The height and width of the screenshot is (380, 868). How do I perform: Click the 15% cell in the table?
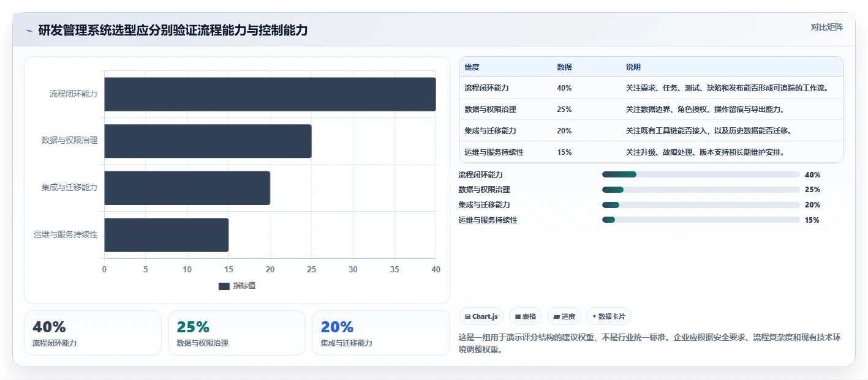point(564,152)
